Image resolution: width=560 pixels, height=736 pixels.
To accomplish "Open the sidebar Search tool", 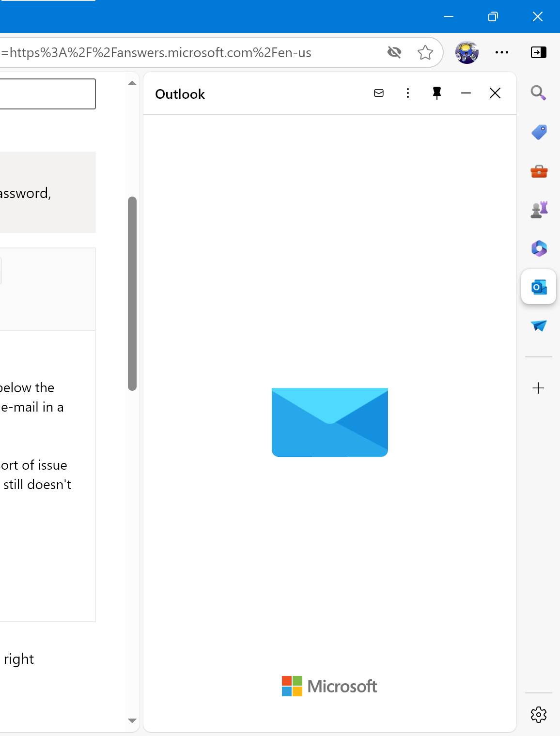I will [539, 92].
